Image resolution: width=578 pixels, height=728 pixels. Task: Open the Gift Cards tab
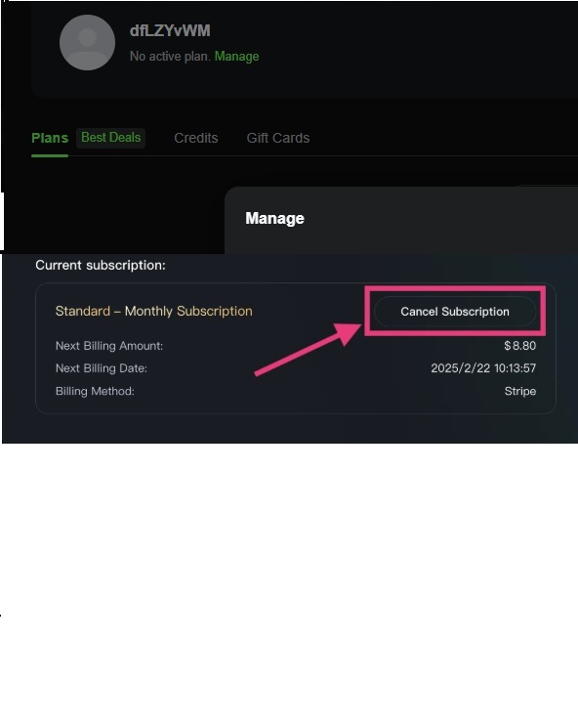[x=278, y=138]
